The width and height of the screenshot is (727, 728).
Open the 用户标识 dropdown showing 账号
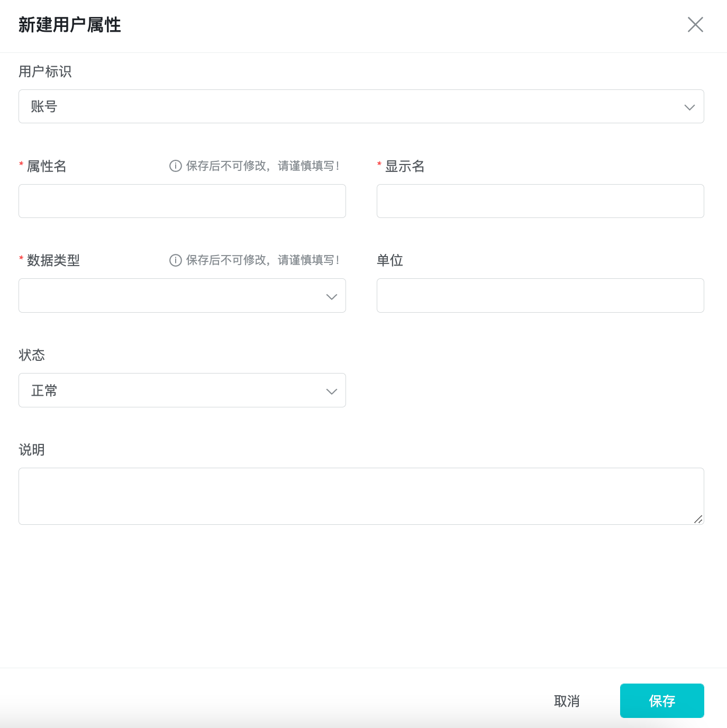[361, 106]
